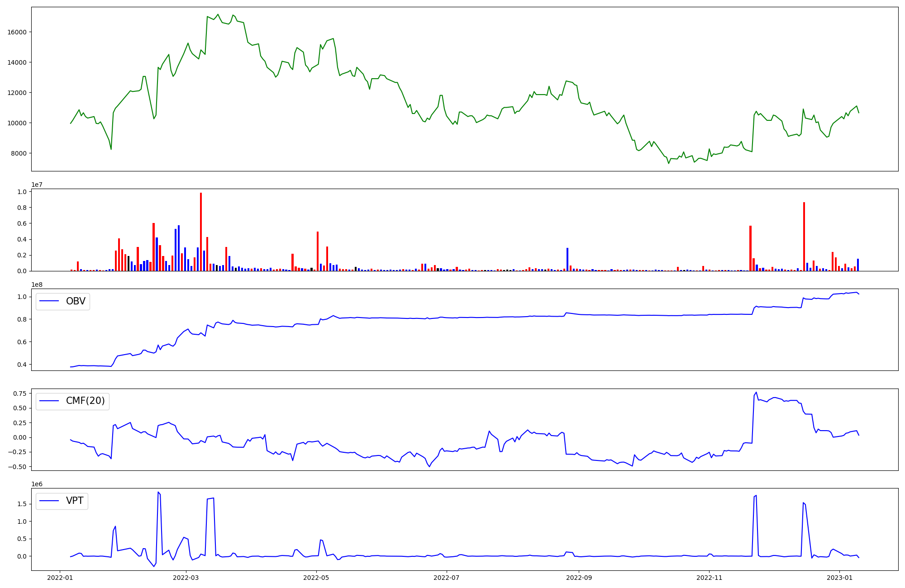This screenshot has height=588, width=905.
Task: Click the 2022-11 x-axis date label
Action: [x=709, y=578]
